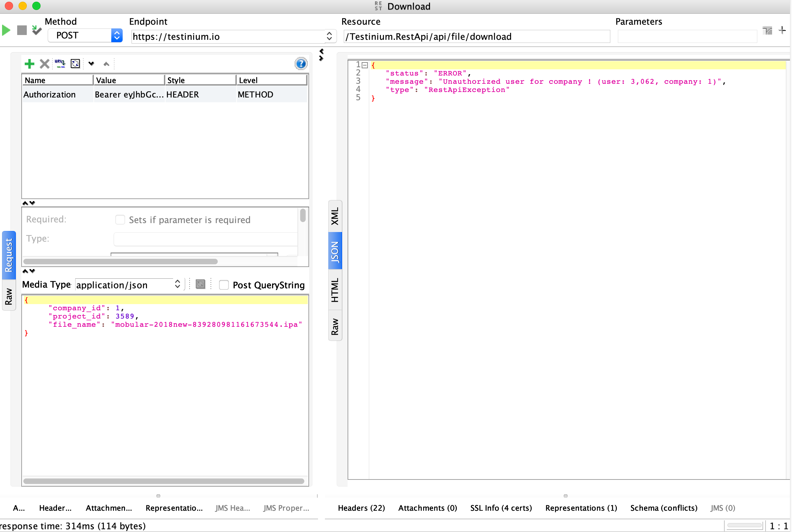The image size is (792, 532).
Task: Click the "message" line in JSON response
Action: click(x=555, y=82)
